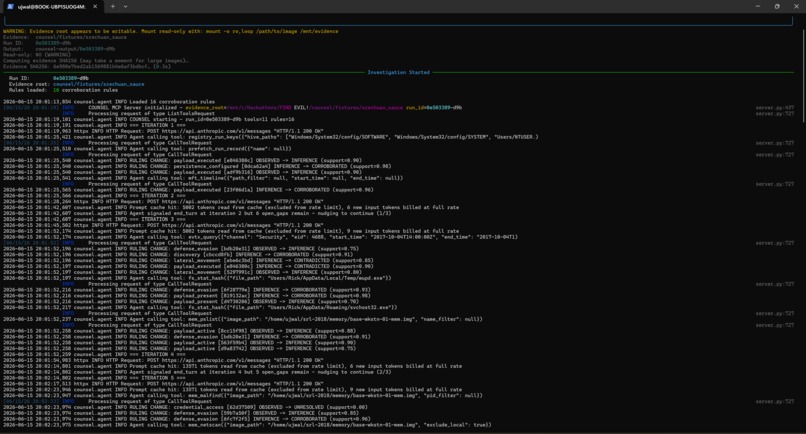Click the 'Computing evidence SHA256' line

[96, 61]
